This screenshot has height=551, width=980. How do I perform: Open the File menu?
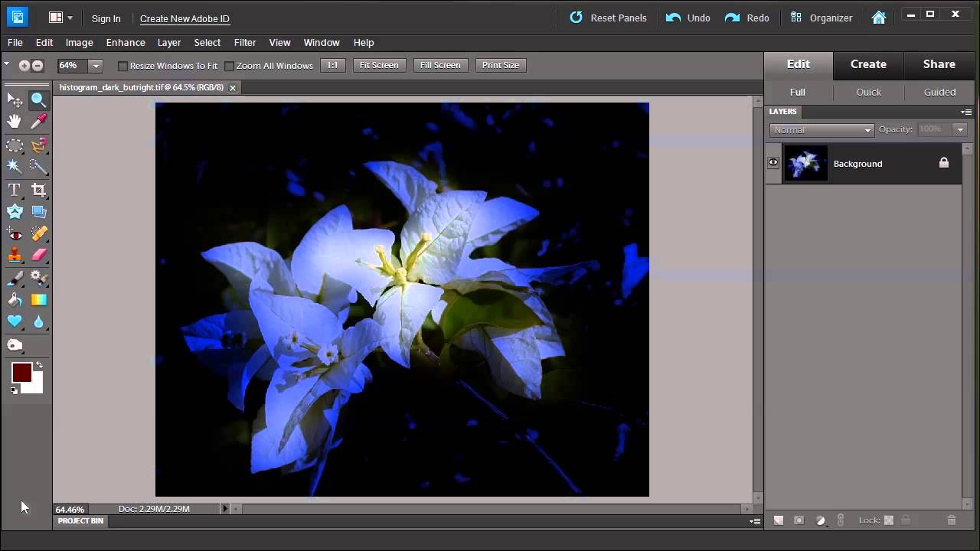(x=15, y=43)
